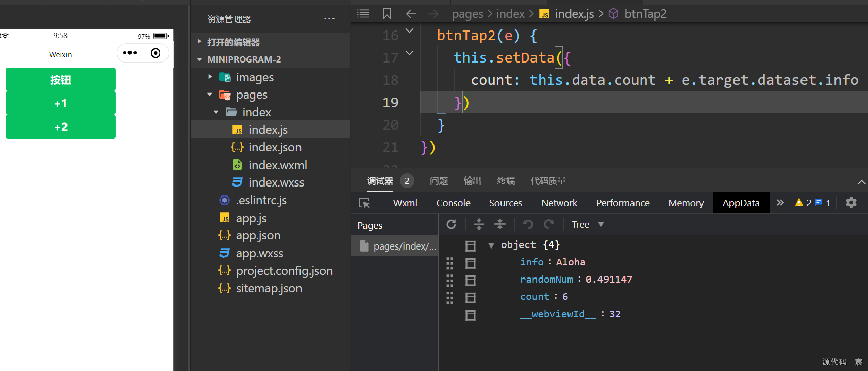Viewport: 868px width, 371px height.
Task: Edit the info value Aloha
Action: 571,262
